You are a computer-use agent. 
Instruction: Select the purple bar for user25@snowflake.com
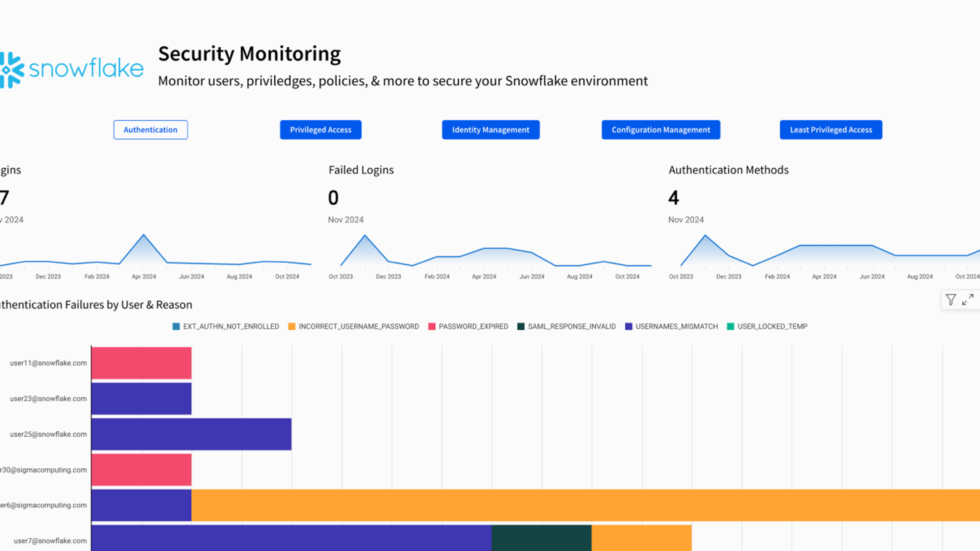(191, 434)
